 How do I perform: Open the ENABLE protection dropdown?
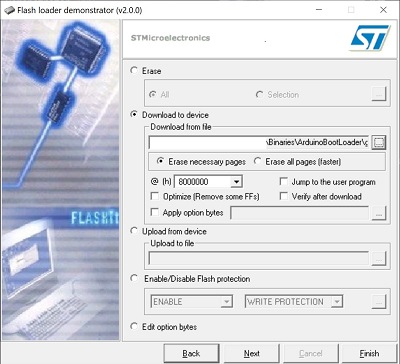click(226, 302)
